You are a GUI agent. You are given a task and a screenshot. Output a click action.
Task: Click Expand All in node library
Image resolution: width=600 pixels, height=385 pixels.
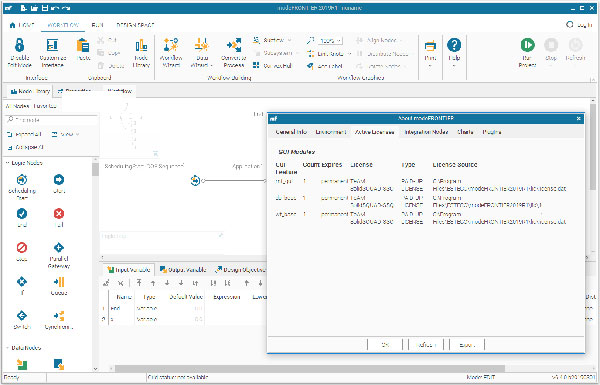coord(24,134)
